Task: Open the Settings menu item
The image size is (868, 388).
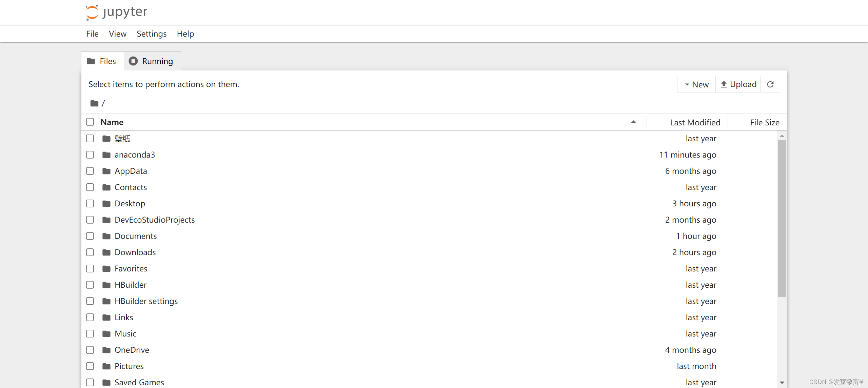Action: (152, 33)
